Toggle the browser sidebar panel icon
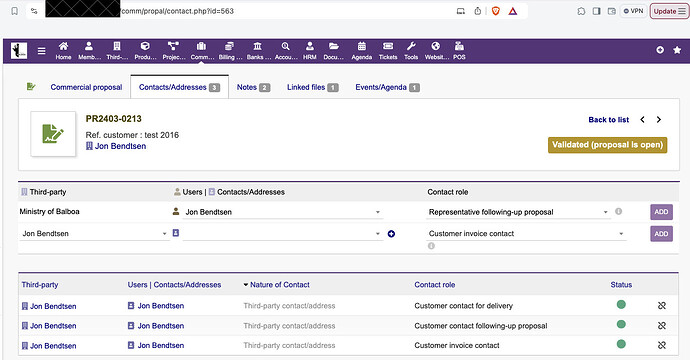The image size is (690, 360). (x=596, y=11)
